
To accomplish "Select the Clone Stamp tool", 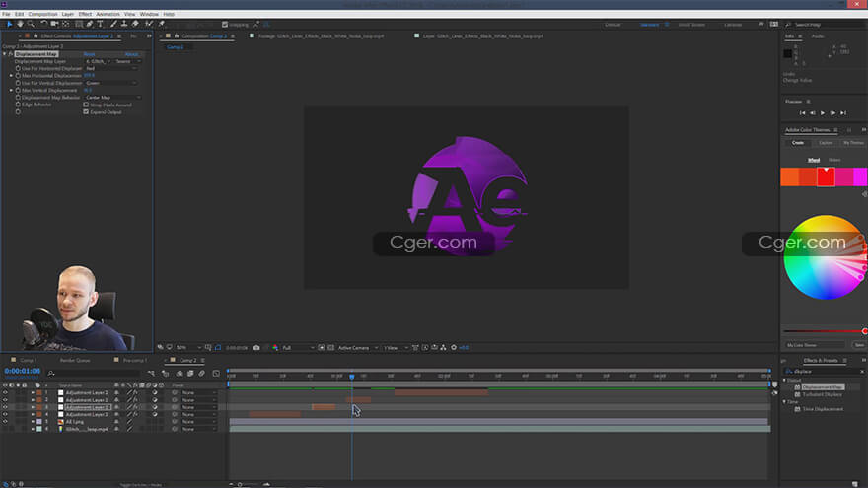I will [x=124, y=24].
